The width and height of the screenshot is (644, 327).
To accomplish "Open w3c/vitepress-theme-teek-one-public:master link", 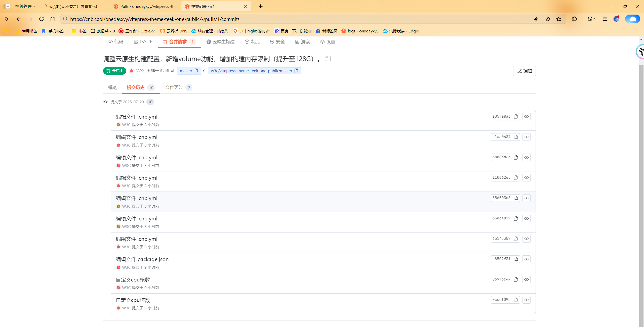I will (252, 71).
